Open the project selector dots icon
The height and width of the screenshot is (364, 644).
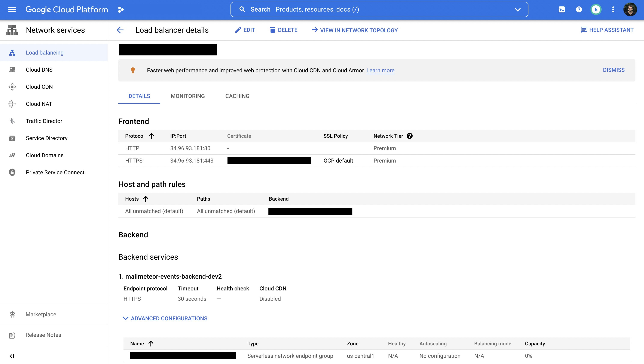pos(121,9)
